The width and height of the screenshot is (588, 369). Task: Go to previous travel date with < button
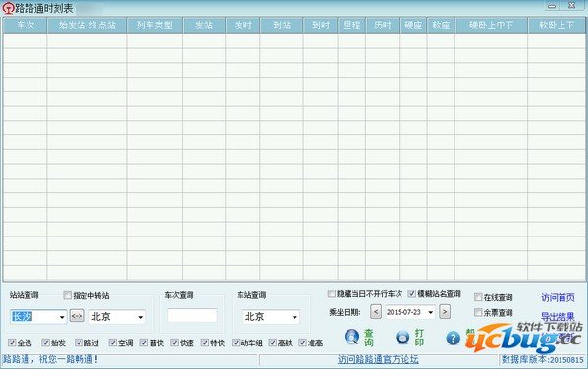(376, 312)
